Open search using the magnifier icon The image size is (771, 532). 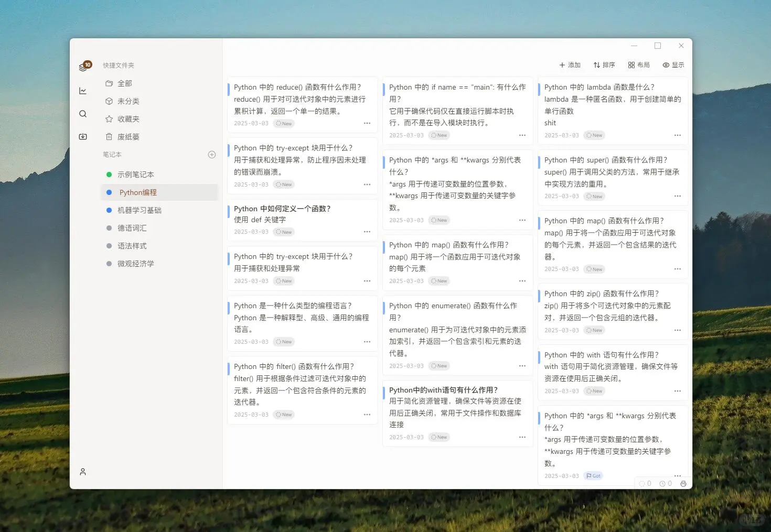[83, 113]
